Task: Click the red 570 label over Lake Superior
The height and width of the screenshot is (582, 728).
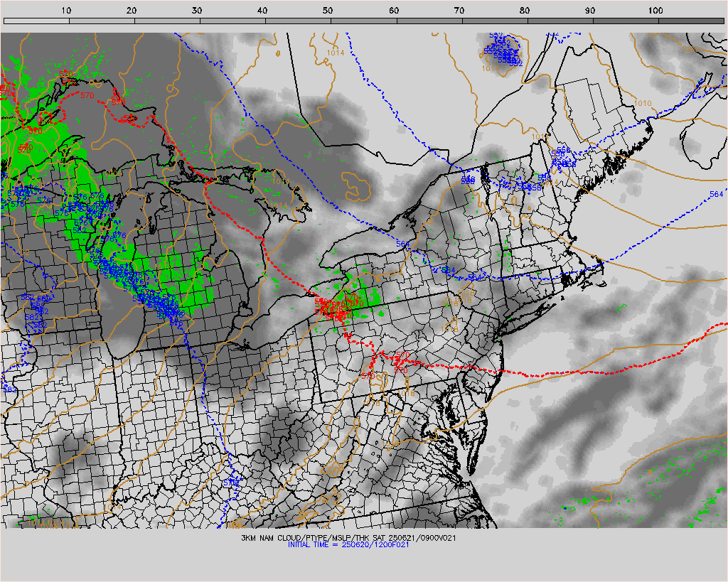Action: 87,95
